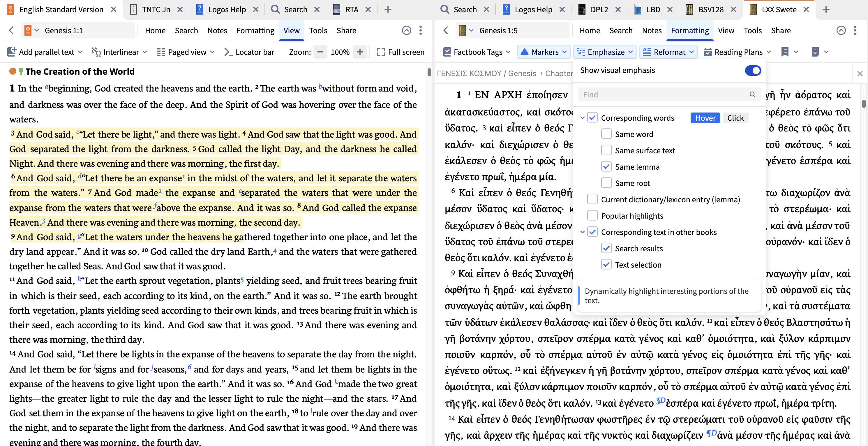
Task: Open the Markers dropdown
Action: pos(544,52)
